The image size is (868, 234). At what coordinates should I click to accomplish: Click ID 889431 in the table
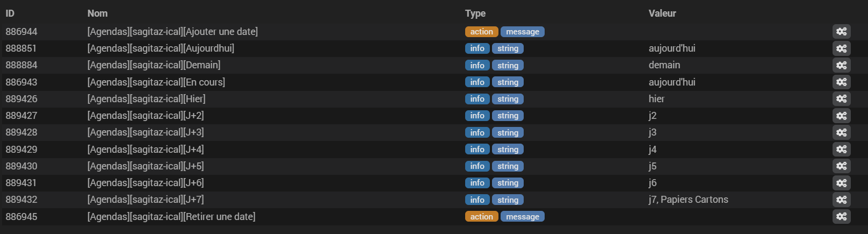(x=21, y=183)
